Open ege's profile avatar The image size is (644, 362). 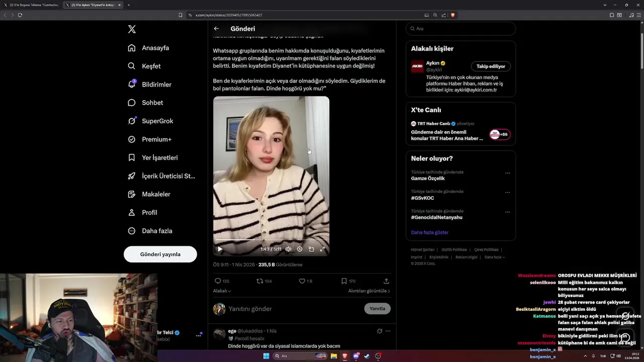219,334
